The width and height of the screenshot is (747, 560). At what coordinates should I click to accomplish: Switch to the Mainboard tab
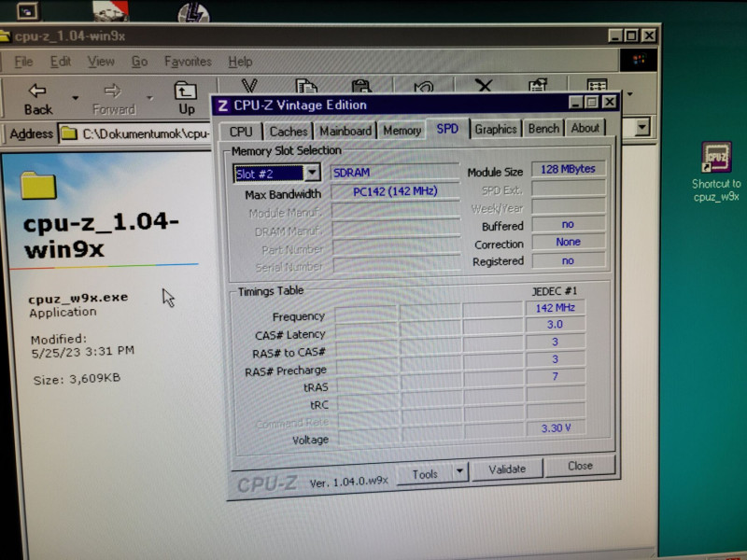pos(345,131)
